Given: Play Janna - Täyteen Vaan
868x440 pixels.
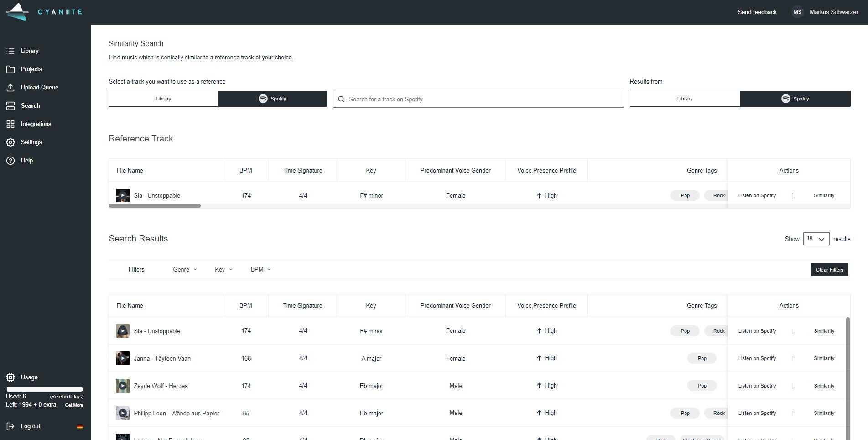Looking at the screenshot, I should pyautogui.click(x=123, y=358).
